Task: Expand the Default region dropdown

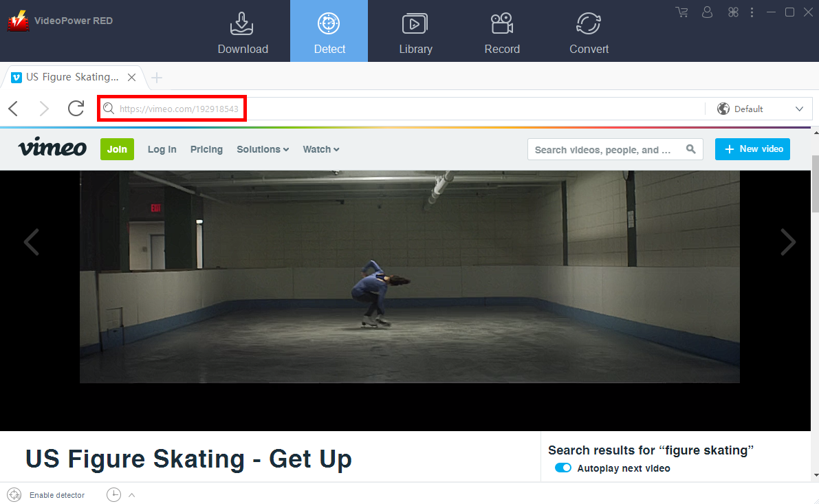Action: (759, 109)
